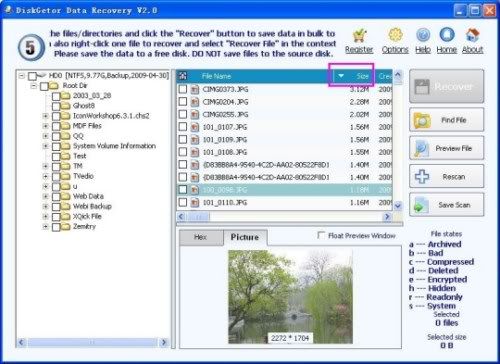Expand the TM folder node
Image resolution: width=500 pixels, height=364 pixels.
click(46, 166)
